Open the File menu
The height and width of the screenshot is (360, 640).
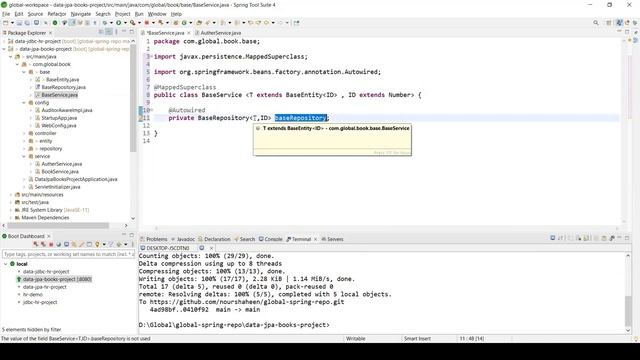6,14
